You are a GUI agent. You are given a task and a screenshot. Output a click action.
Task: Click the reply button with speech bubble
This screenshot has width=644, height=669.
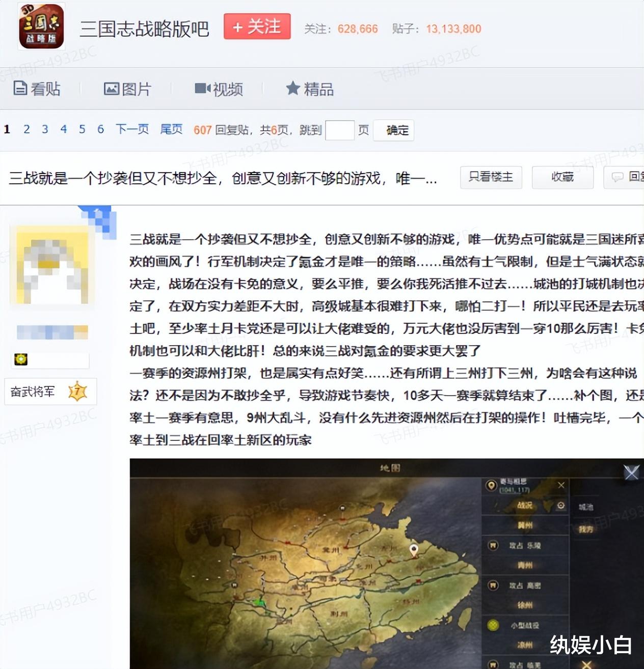[624, 177]
